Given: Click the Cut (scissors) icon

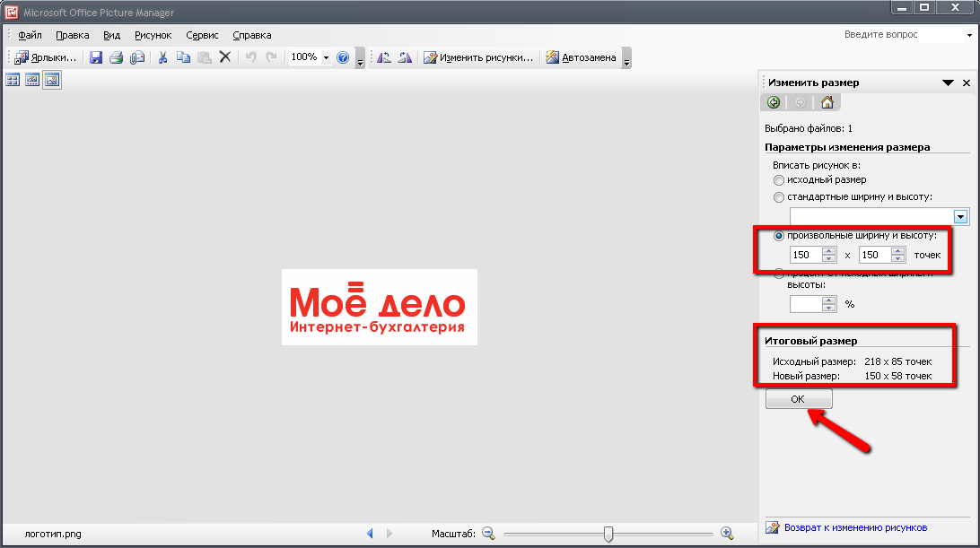Looking at the screenshot, I should 162,57.
